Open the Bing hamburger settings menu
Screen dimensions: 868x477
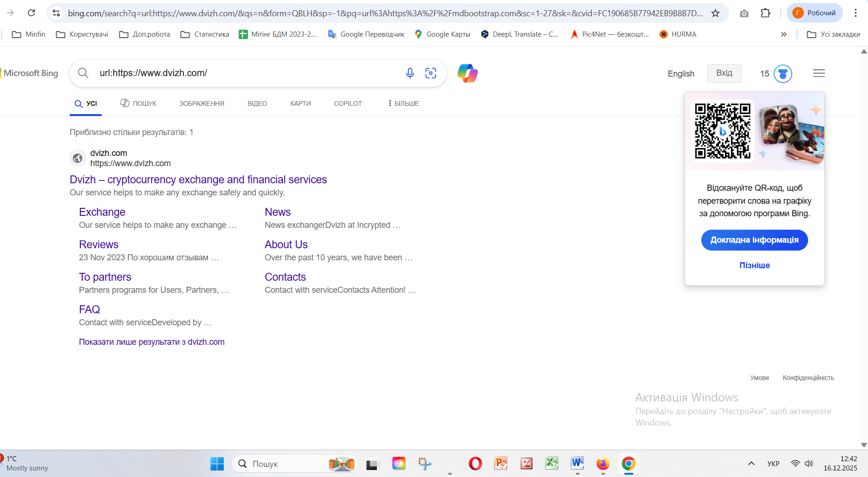point(819,73)
